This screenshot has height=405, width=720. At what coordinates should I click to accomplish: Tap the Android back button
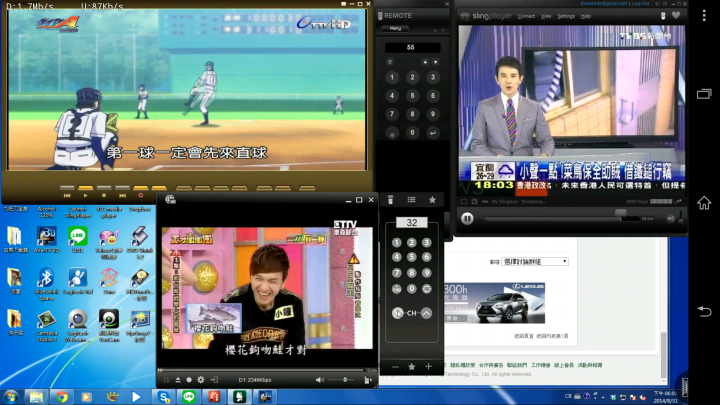tap(704, 311)
